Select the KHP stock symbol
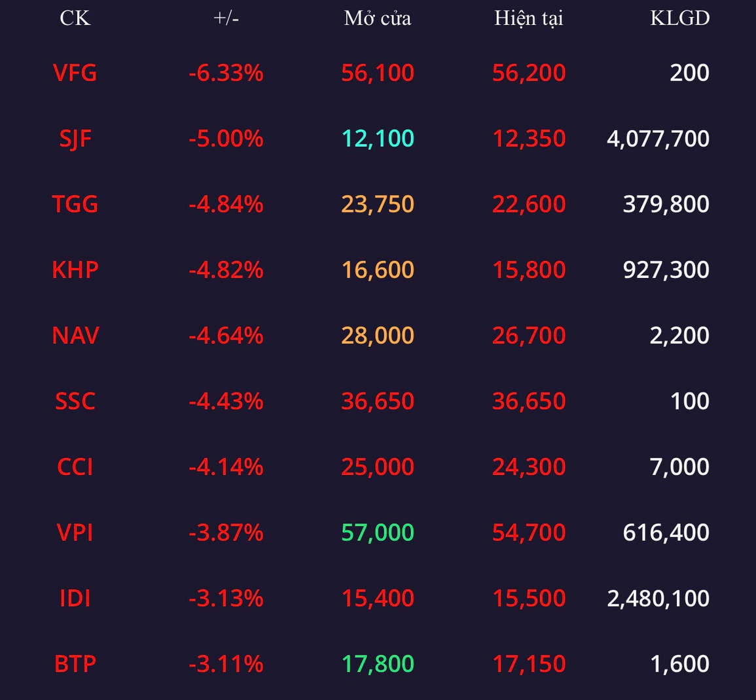The image size is (756, 700). tap(75, 270)
